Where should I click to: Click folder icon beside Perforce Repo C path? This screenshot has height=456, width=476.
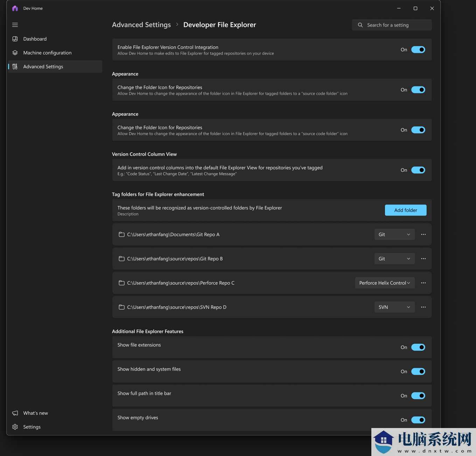121,283
